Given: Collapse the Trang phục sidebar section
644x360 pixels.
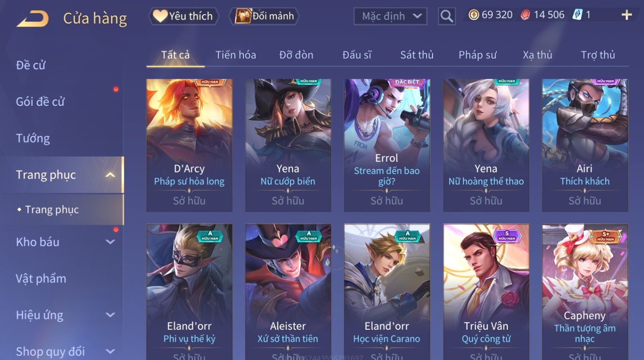Looking at the screenshot, I should click(x=110, y=175).
